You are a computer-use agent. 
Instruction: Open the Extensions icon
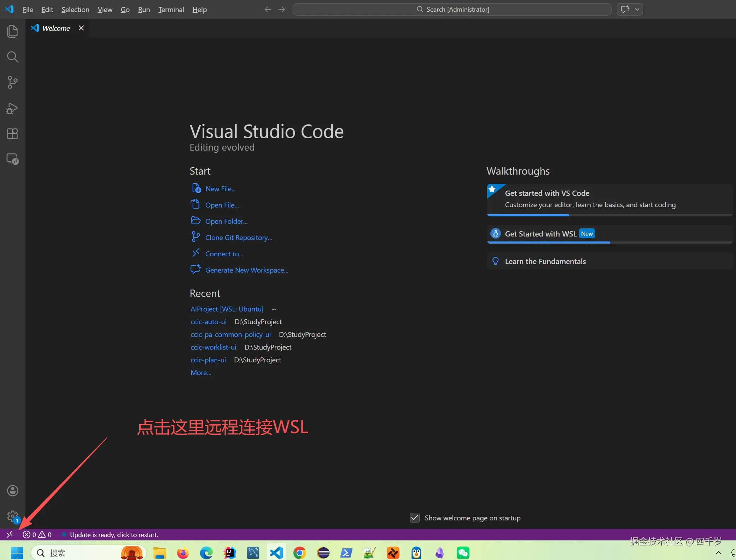tap(13, 133)
